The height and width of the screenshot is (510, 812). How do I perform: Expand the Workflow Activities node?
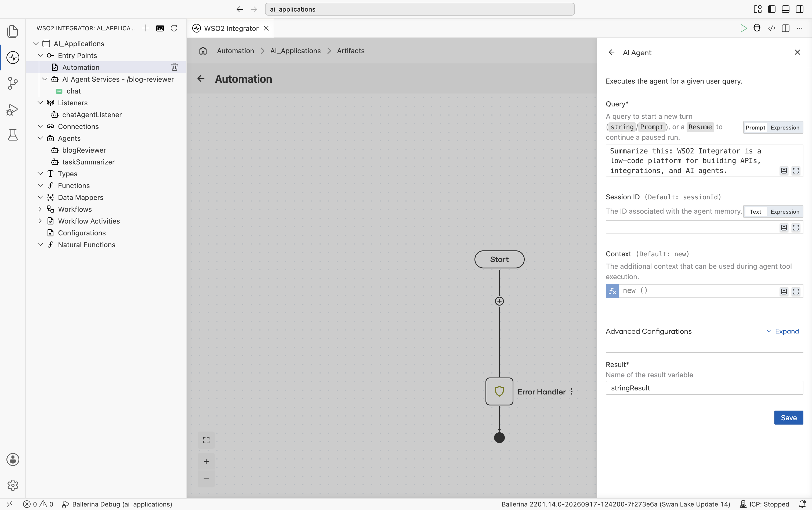pyautogui.click(x=40, y=221)
